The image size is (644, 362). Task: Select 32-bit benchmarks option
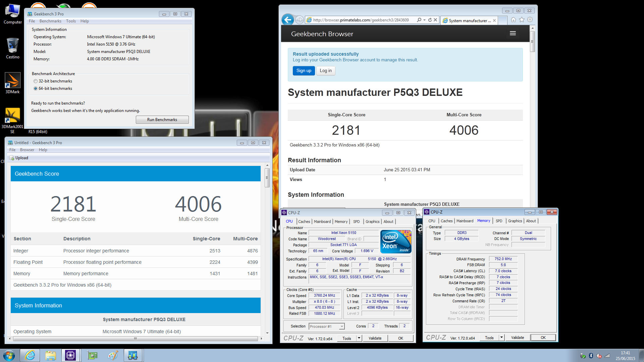(x=36, y=81)
